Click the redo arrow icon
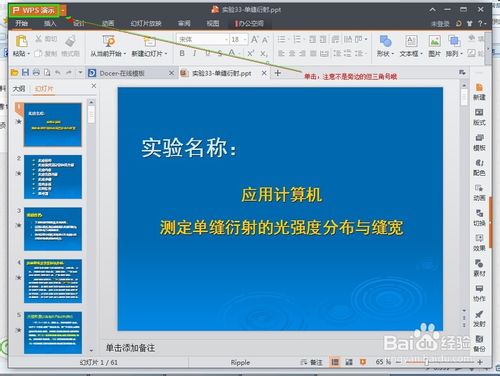Screen dimensions: 500x376 (x=69, y=72)
